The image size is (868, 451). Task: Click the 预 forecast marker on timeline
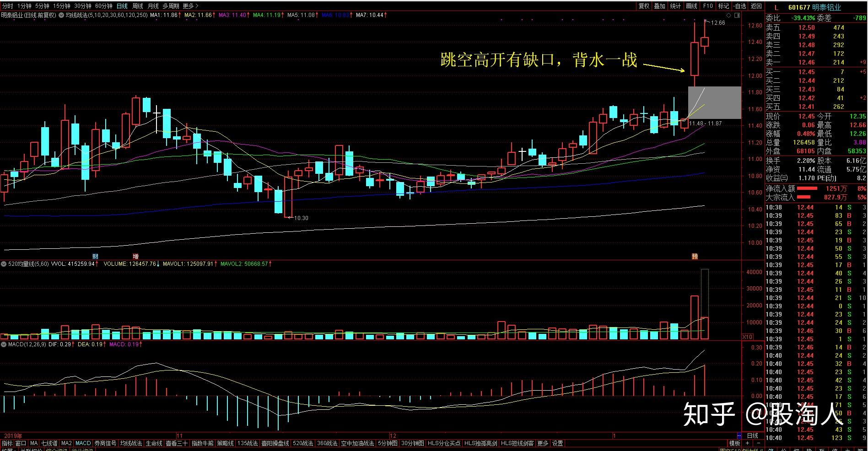pos(695,256)
